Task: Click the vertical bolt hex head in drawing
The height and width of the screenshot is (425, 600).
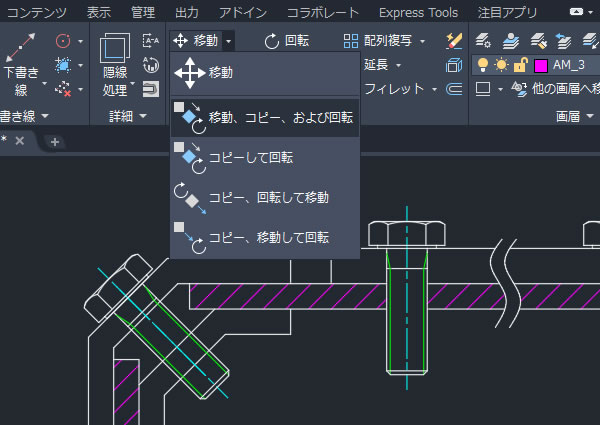Action: 407,233
